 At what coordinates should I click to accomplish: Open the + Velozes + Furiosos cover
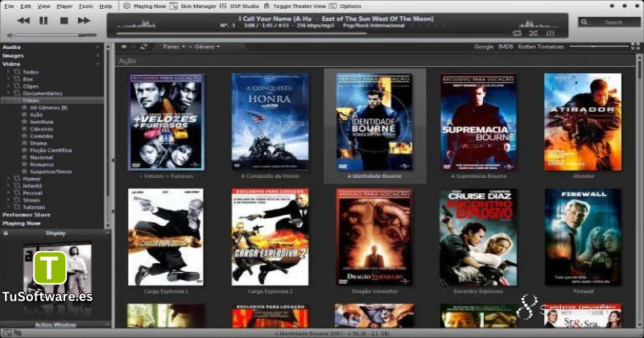coord(166,122)
